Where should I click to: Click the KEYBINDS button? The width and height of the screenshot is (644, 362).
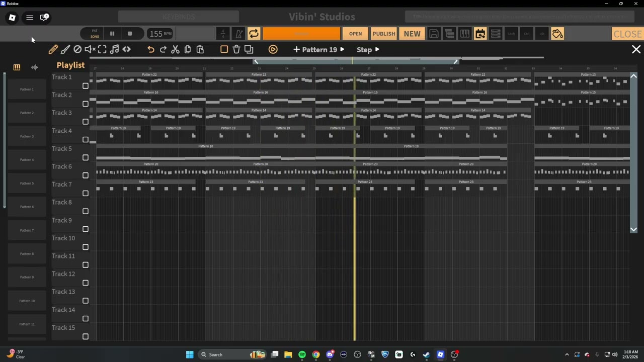coord(179,17)
